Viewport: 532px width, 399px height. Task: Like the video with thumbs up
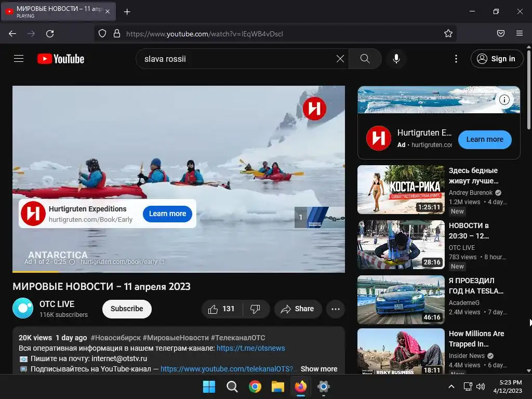222,309
